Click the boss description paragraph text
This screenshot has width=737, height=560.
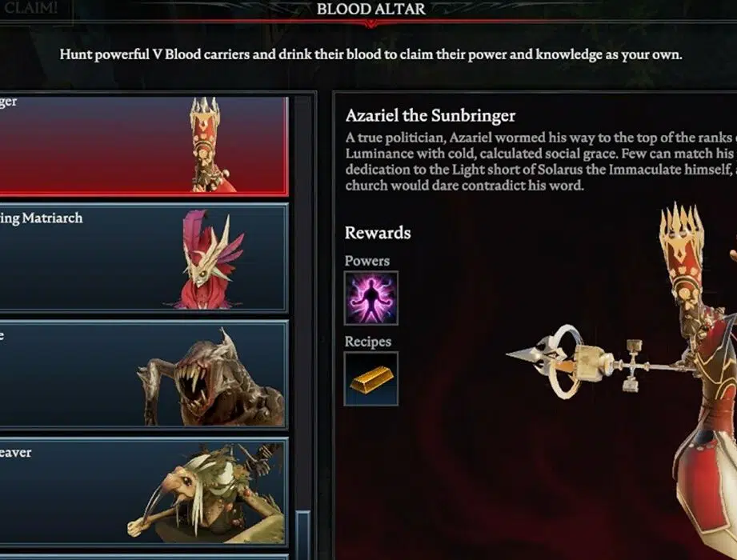(540, 161)
